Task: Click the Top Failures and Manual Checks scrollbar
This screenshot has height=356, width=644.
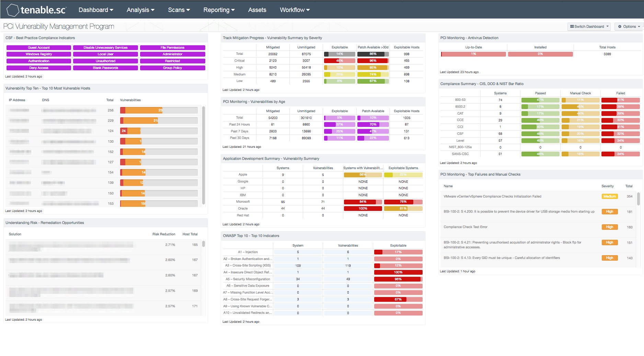Action: (639, 199)
